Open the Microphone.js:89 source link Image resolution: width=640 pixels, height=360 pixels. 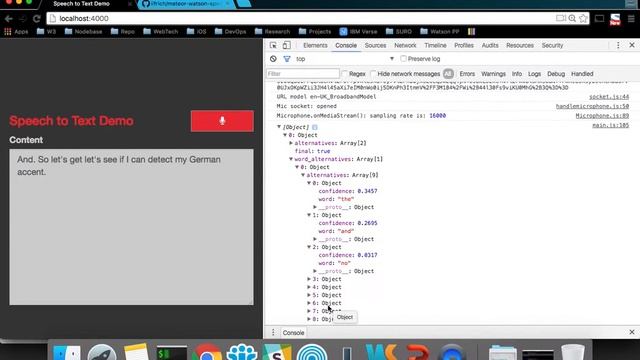point(602,116)
